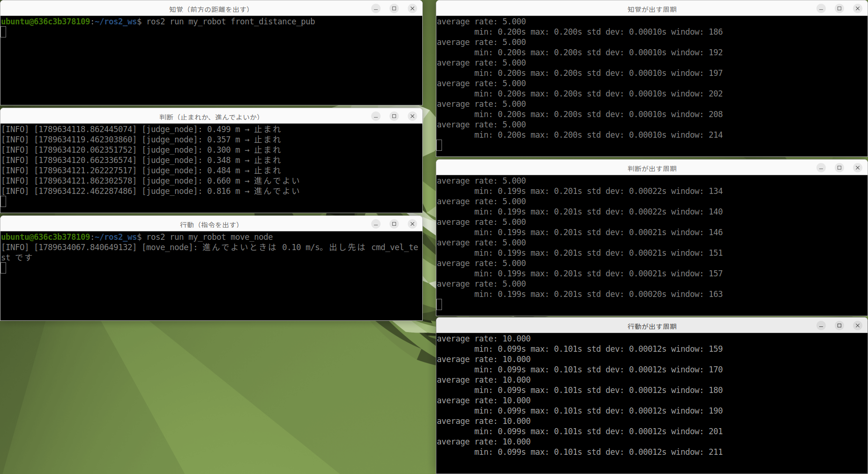Click the line ending window: 163
Screen dimensions: 868x474
click(x=599, y=294)
